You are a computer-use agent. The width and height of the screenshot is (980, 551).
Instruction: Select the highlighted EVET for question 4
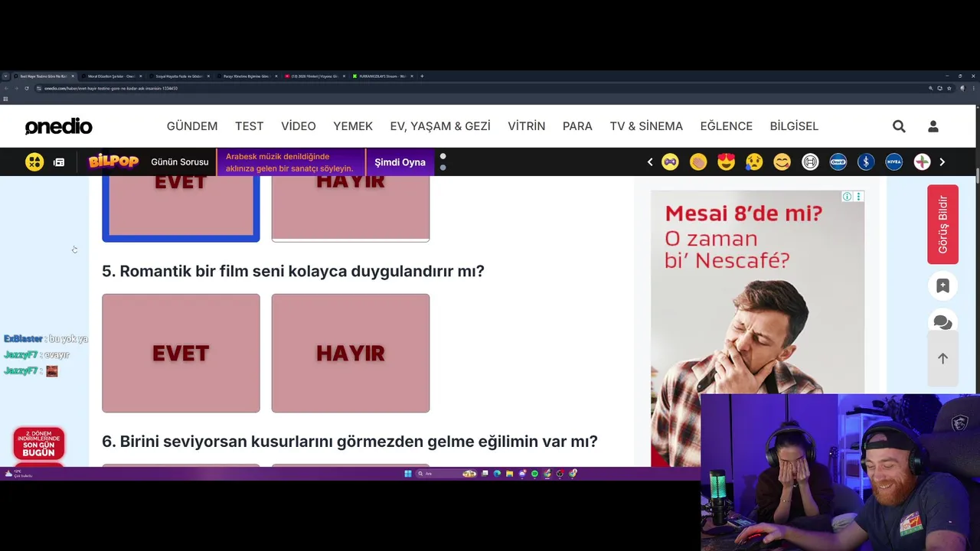coord(181,209)
